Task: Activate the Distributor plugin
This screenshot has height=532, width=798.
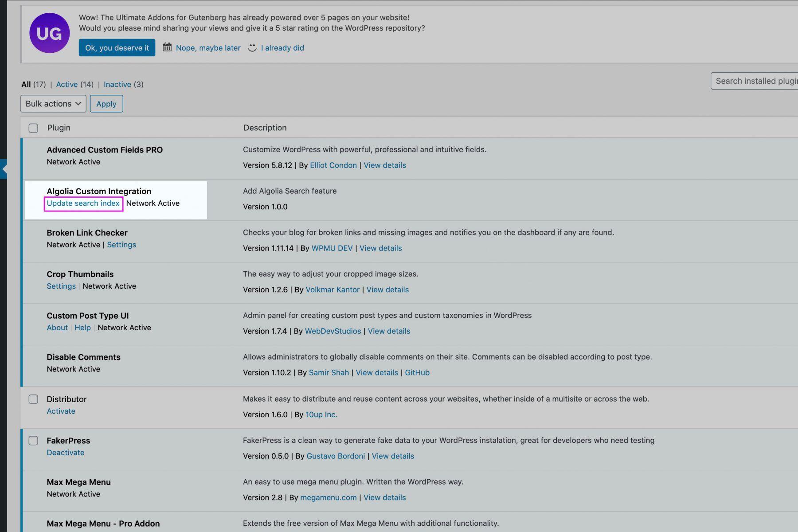Action: [61, 411]
